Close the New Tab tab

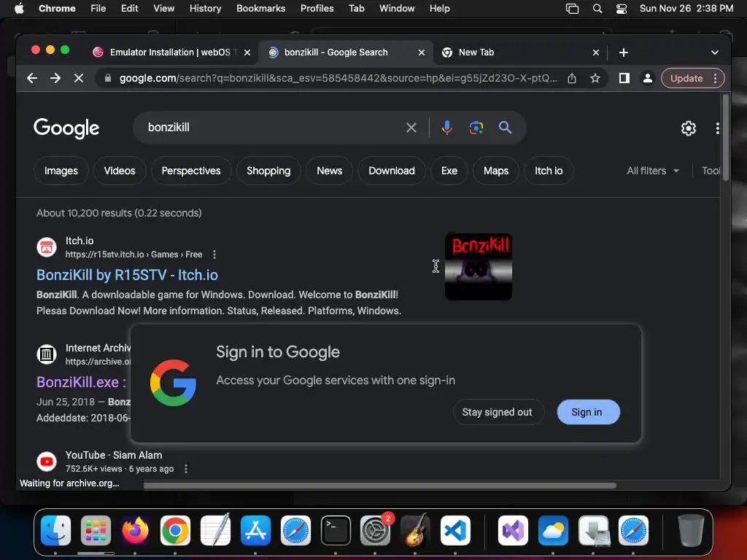click(x=595, y=52)
